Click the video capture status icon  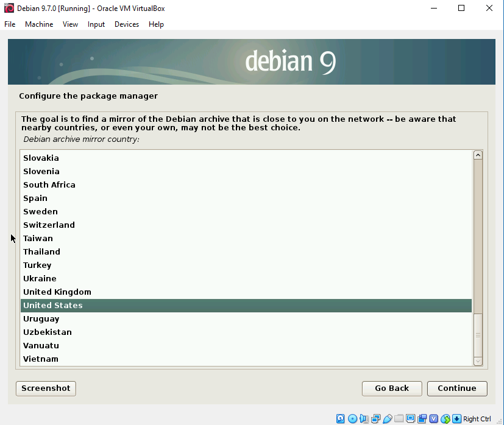pyautogui.click(x=422, y=418)
